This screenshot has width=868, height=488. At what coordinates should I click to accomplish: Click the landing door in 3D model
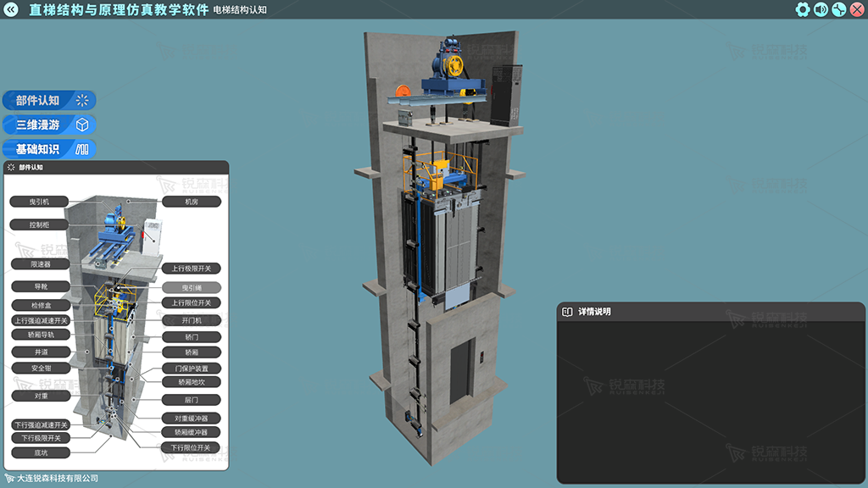pyautogui.click(x=462, y=371)
